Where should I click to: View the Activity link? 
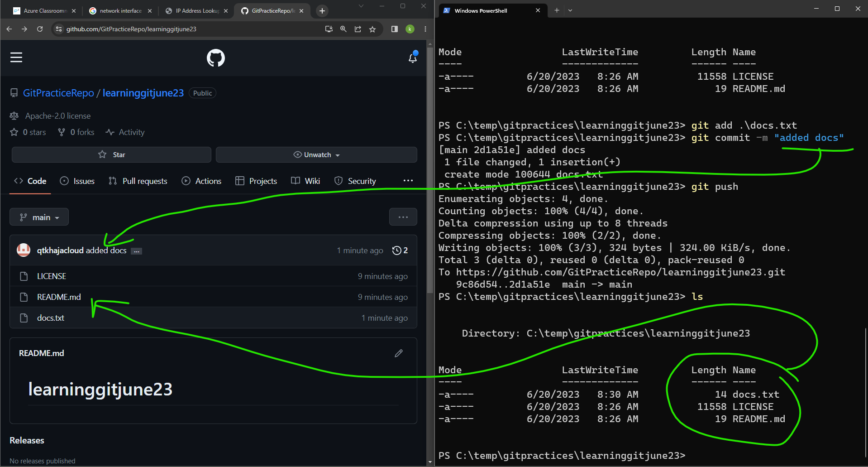click(x=125, y=132)
